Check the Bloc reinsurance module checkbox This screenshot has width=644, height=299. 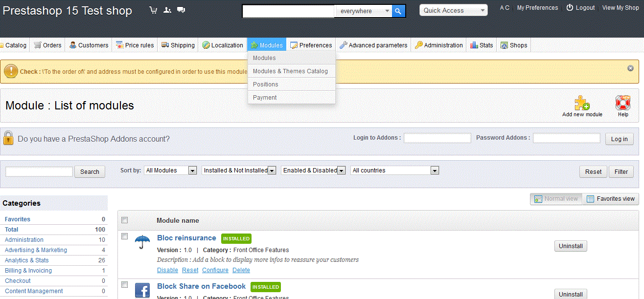(x=125, y=236)
